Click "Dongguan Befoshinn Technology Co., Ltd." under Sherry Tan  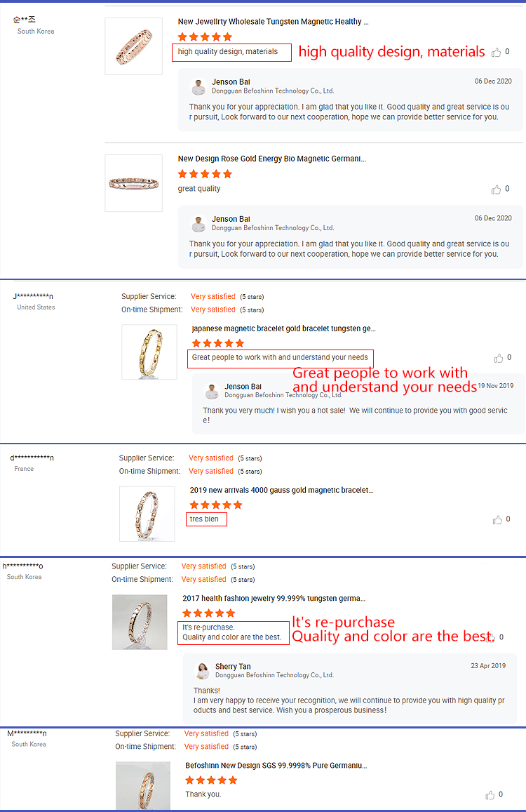[272, 674]
